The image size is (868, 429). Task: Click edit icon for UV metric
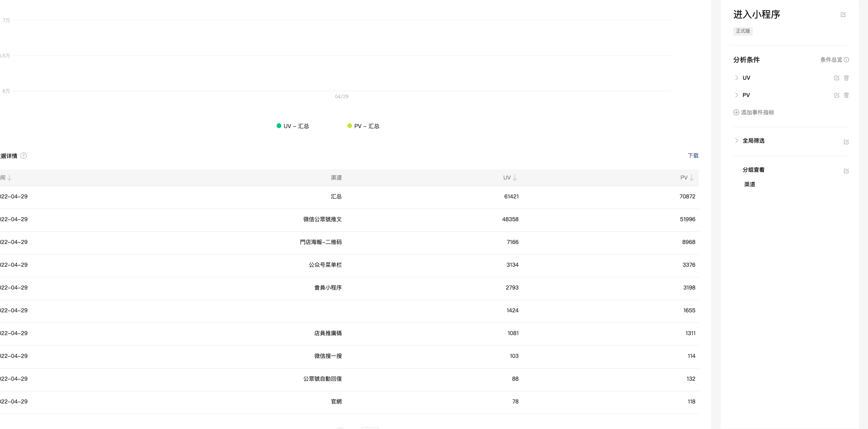837,78
